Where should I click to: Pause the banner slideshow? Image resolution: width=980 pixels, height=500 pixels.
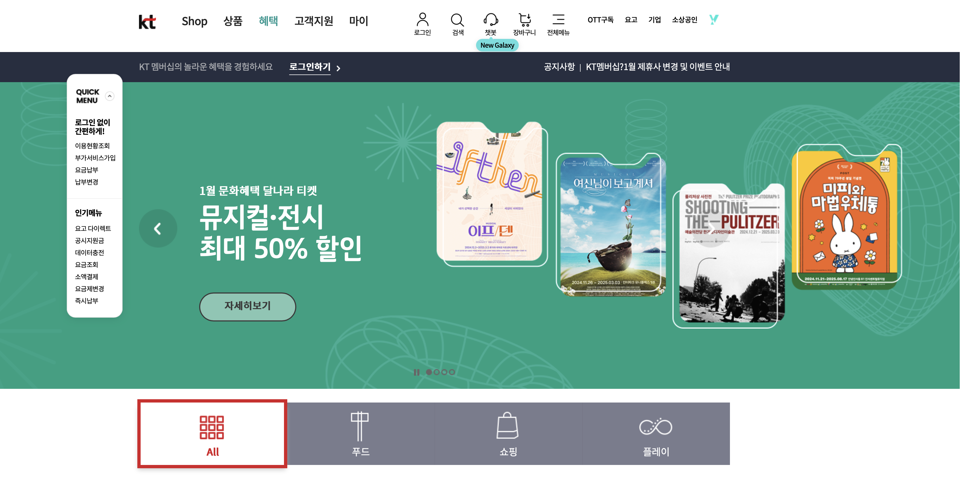[416, 372]
